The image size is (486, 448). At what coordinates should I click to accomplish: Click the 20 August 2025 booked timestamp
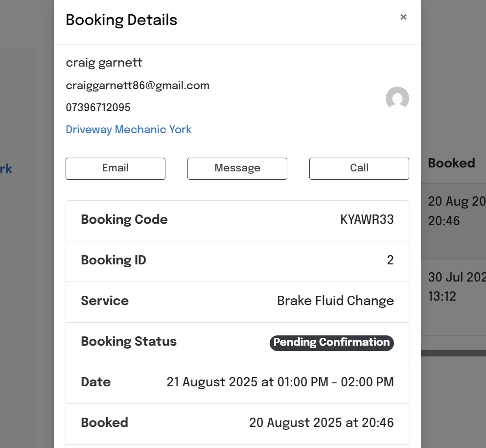(321, 423)
